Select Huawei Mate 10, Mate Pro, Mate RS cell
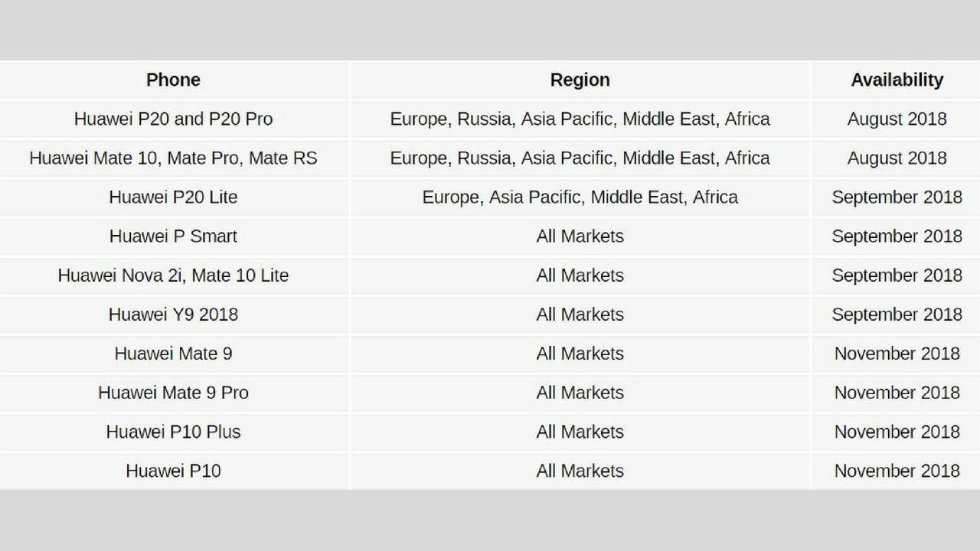The height and width of the screenshot is (551, 980). 174,158
